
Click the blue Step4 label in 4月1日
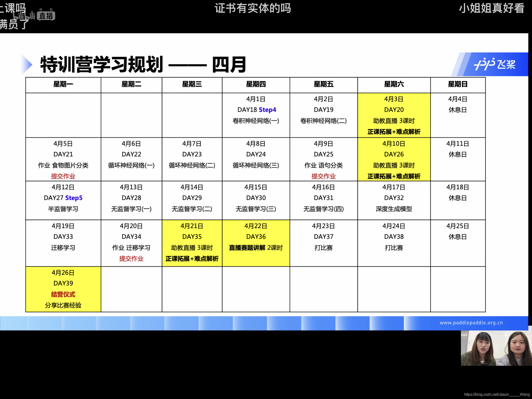tap(267, 110)
